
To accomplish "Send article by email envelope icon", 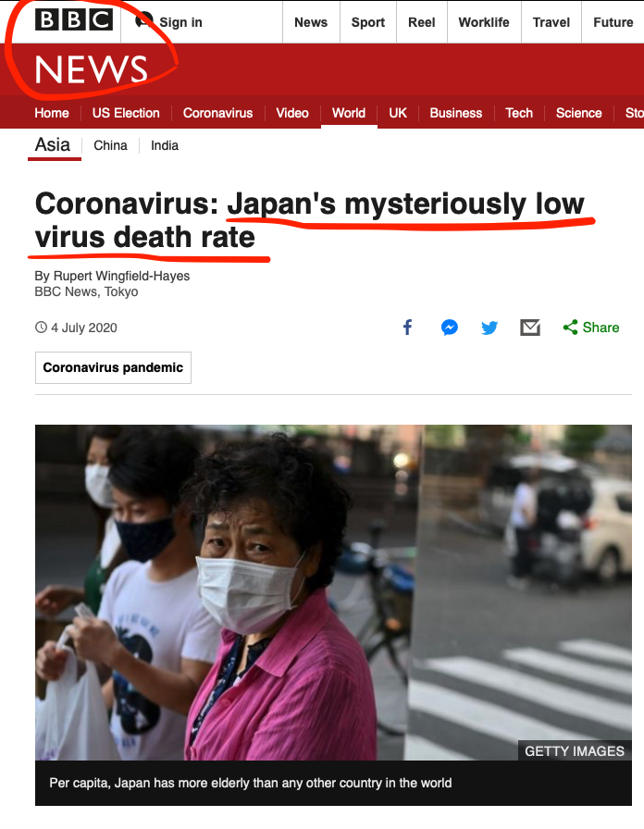I will 530,328.
